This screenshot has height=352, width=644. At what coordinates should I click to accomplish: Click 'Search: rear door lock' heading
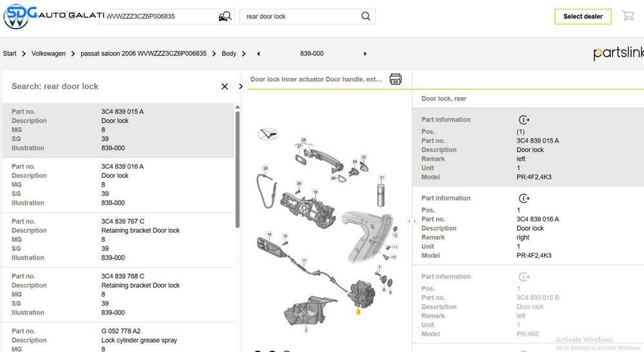(x=55, y=86)
